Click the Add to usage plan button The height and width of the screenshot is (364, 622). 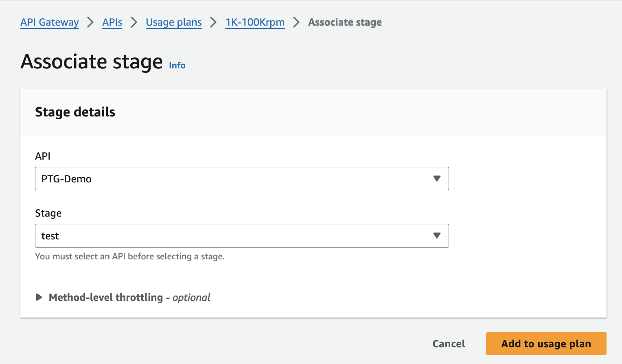pos(546,344)
